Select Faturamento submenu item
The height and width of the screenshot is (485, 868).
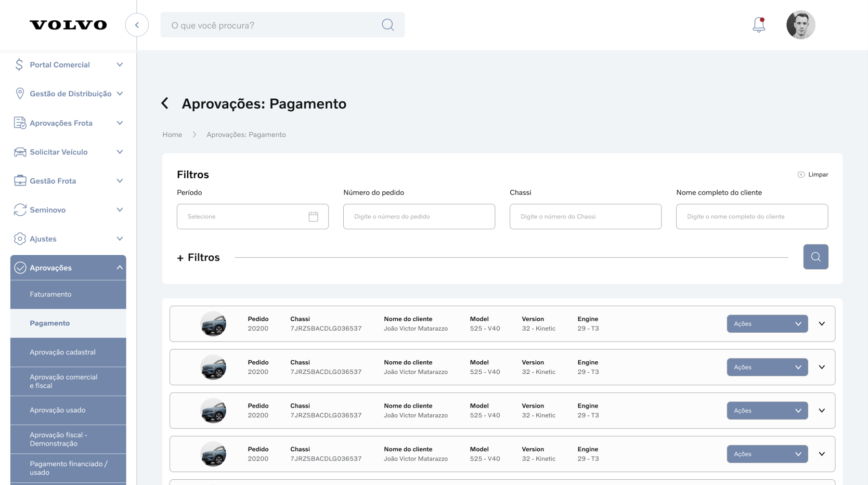pos(50,294)
